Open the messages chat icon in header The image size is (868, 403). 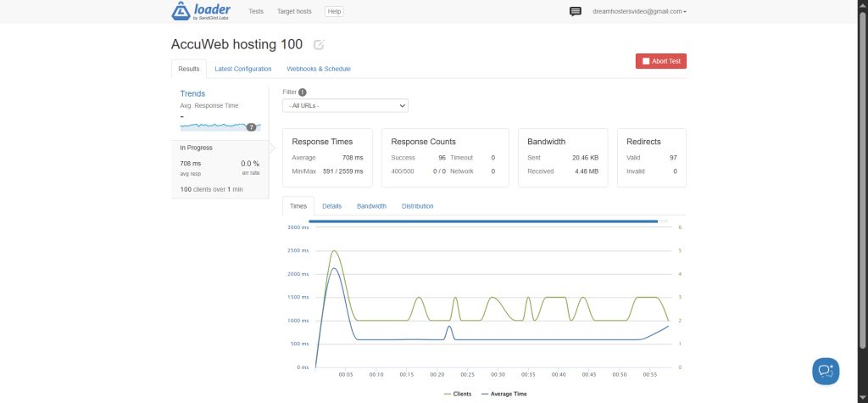click(576, 12)
